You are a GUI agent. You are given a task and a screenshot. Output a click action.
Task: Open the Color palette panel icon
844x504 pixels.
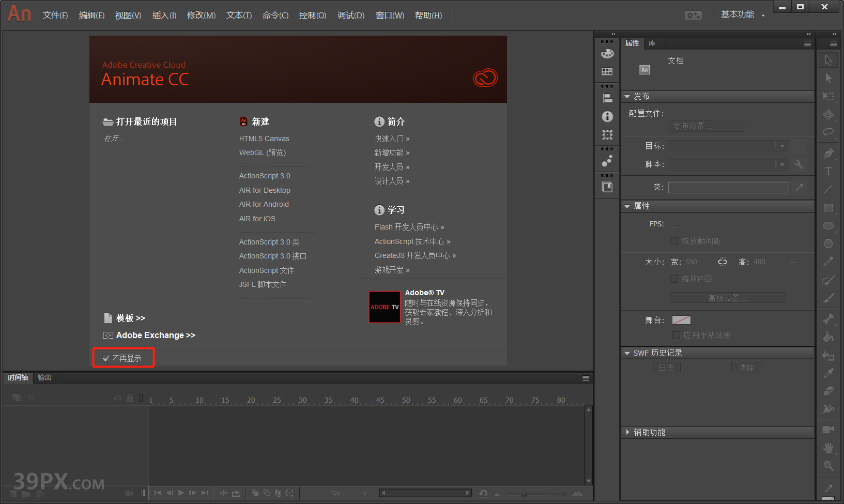(607, 53)
